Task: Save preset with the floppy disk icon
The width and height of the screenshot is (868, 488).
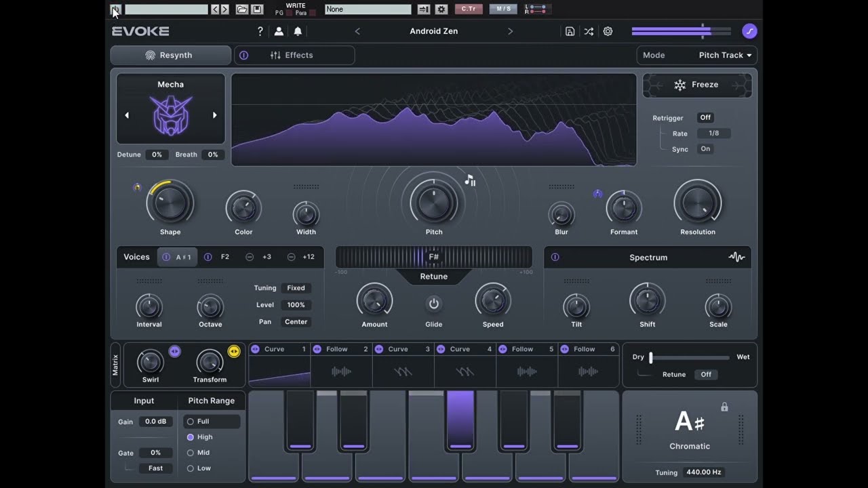Action: pyautogui.click(x=570, y=31)
